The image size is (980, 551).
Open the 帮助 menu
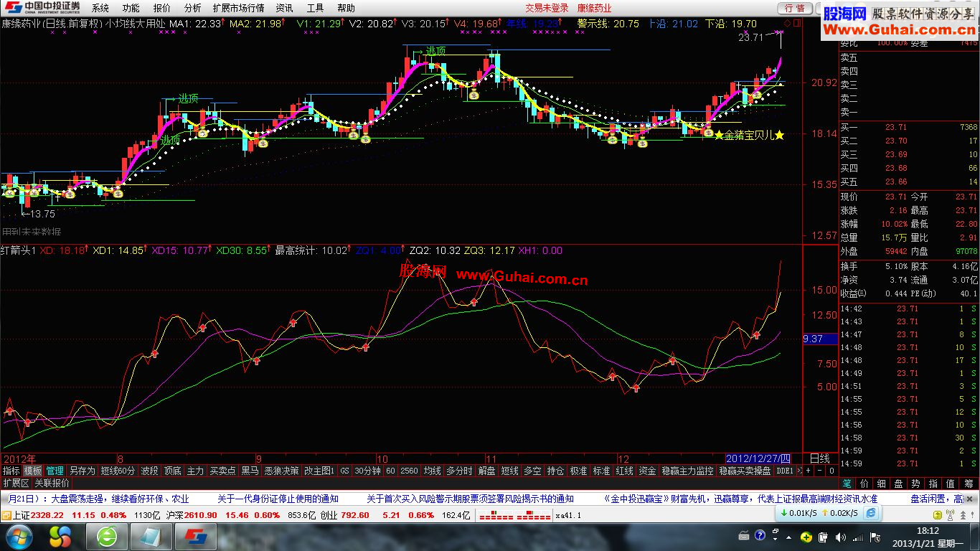tap(346, 8)
